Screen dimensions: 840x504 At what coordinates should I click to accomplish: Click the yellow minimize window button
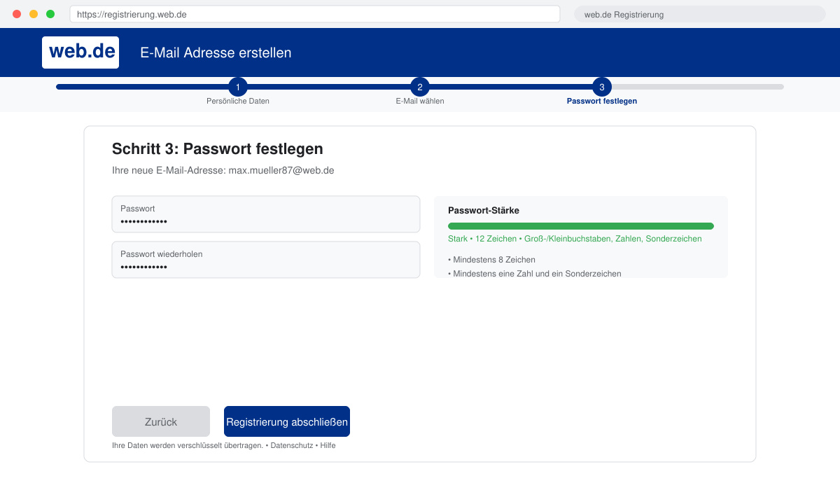point(34,14)
